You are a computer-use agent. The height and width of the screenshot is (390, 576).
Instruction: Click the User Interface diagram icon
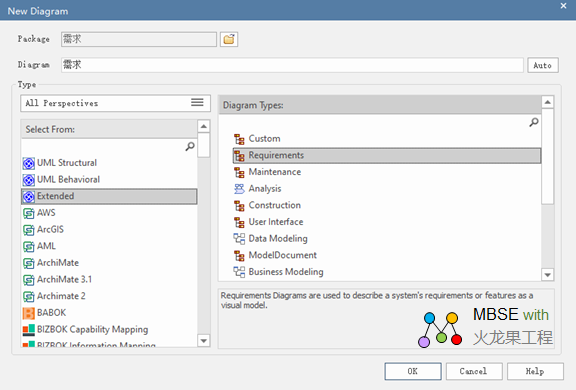(x=239, y=222)
